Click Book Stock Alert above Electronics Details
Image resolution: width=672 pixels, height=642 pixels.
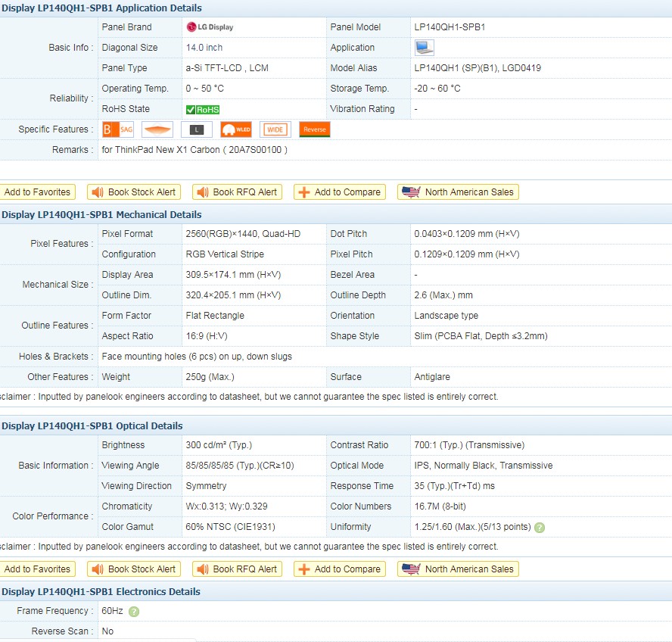[x=134, y=569]
